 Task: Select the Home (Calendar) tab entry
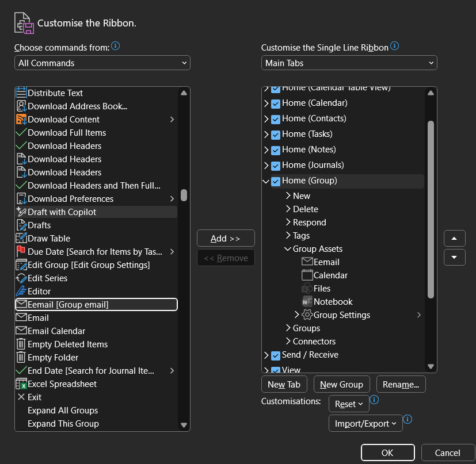[x=314, y=103]
